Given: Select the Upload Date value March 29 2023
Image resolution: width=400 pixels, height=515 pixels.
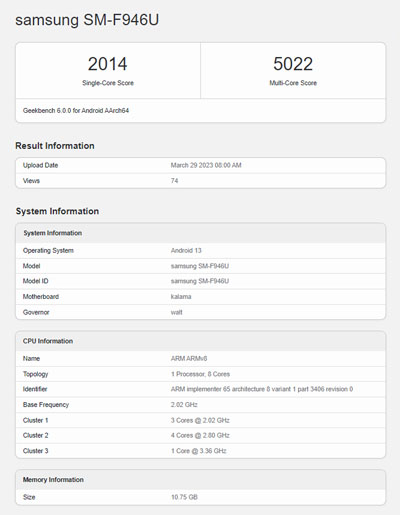Looking at the screenshot, I should point(206,165).
